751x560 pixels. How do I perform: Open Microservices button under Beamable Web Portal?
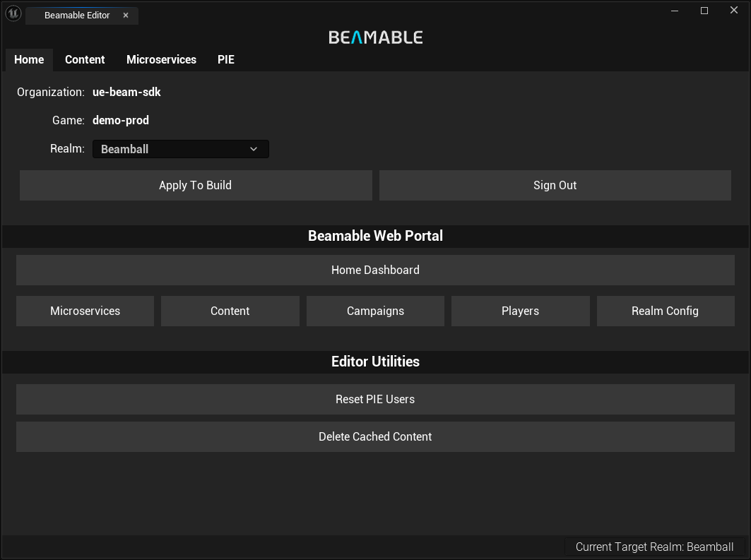(x=85, y=311)
